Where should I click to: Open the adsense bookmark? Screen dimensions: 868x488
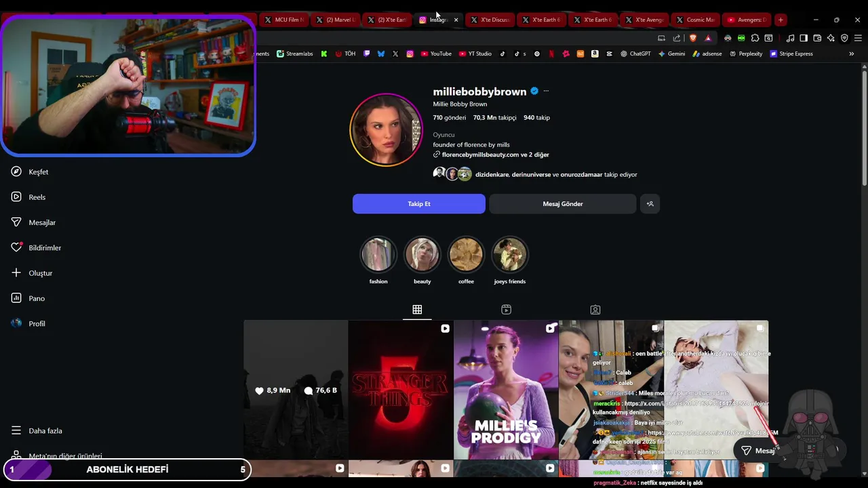pos(707,54)
